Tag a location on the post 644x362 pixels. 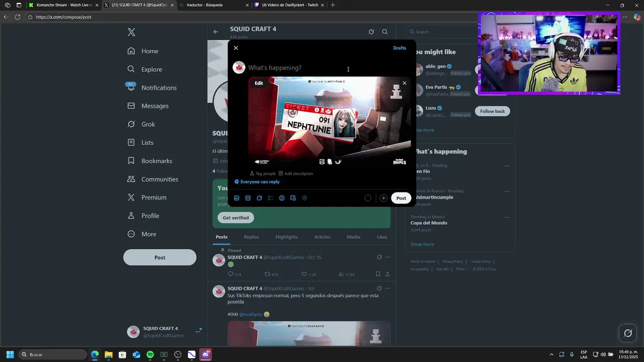pyautogui.click(x=304, y=198)
